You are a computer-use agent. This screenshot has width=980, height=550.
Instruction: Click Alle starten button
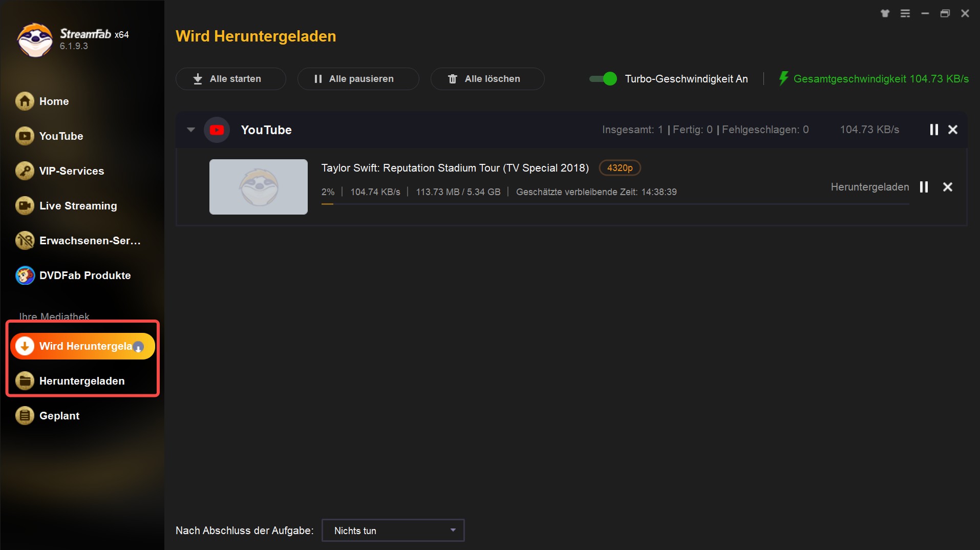click(231, 79)
